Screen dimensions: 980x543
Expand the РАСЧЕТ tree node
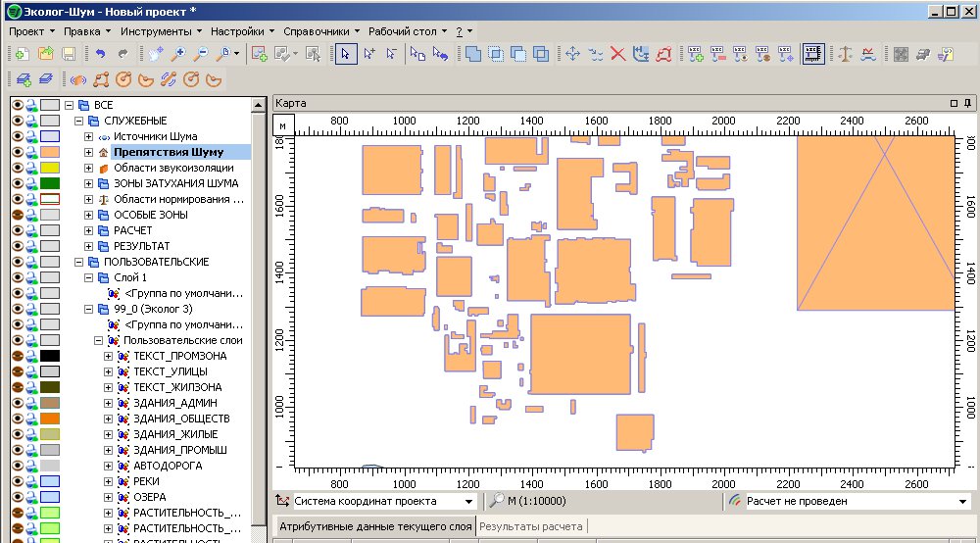(89, 230)
